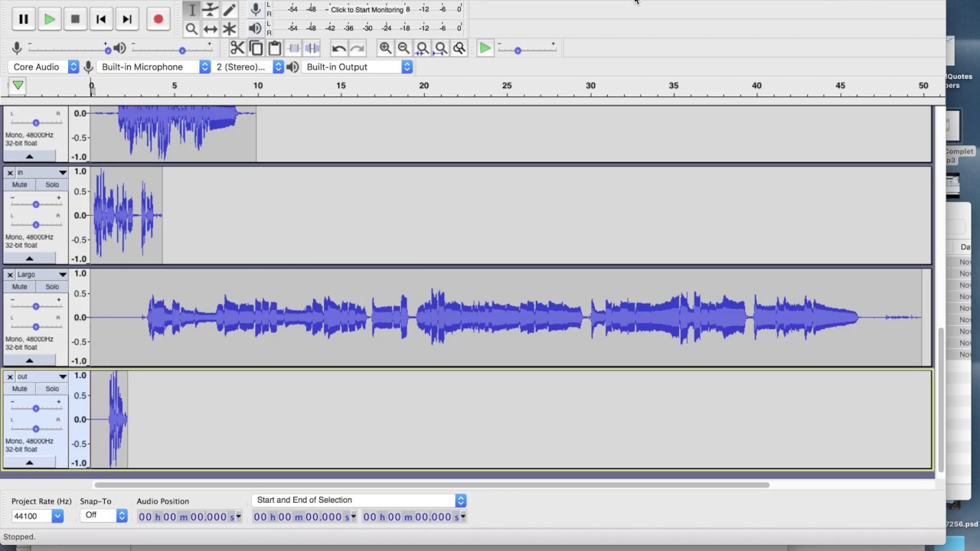Copy selection with the Copy icon
This screenshot has width=980, height=551.
point(256,48)
